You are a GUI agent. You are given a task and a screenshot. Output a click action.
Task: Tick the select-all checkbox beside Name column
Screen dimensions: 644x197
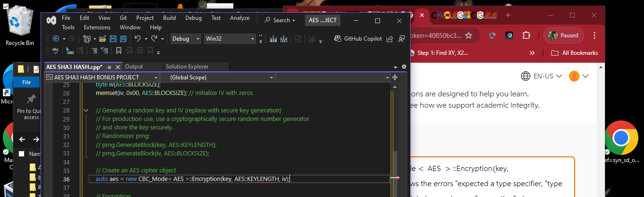coord(21,154)
